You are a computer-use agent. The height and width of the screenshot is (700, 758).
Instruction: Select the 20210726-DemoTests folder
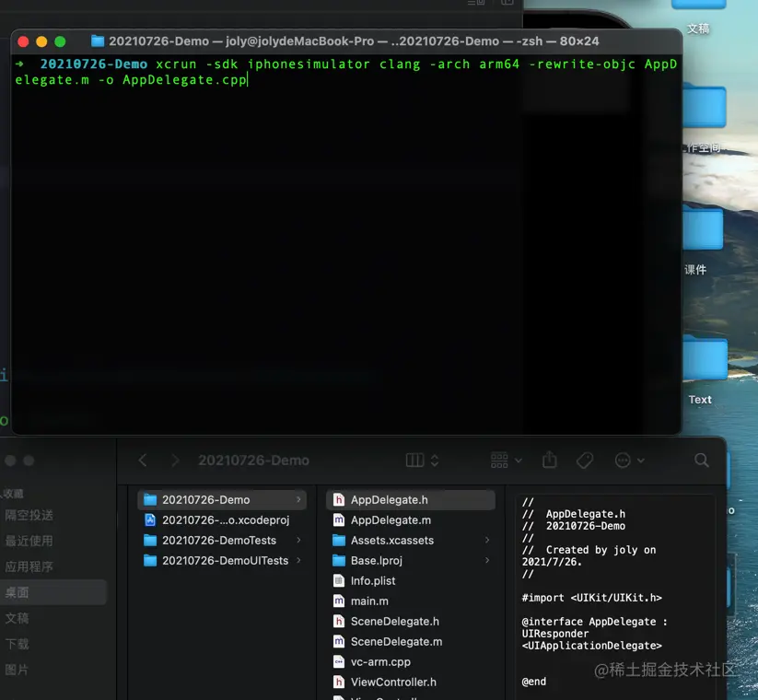pos(222,541)
